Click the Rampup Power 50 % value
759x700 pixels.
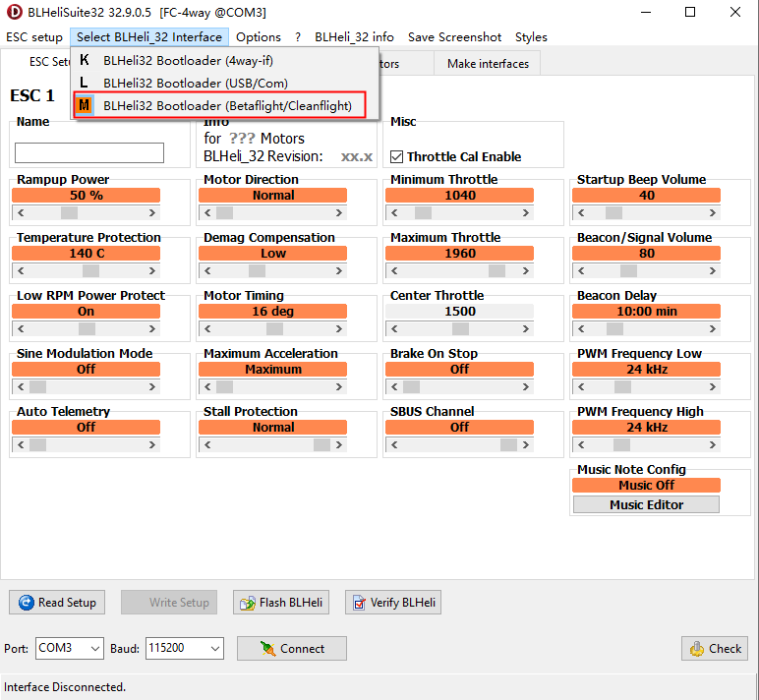[x=87, y=195]
